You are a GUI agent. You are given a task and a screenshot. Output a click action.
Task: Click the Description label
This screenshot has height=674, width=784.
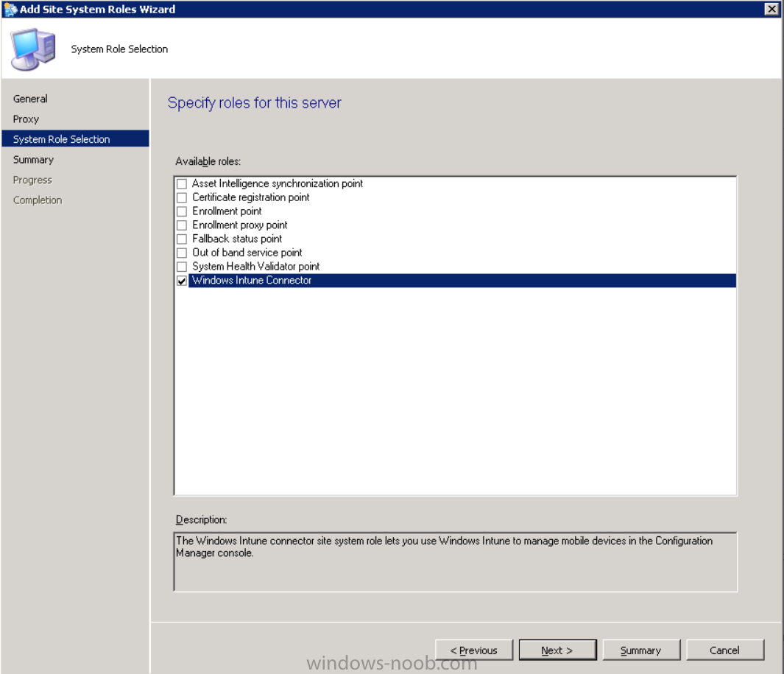[201, 520]
